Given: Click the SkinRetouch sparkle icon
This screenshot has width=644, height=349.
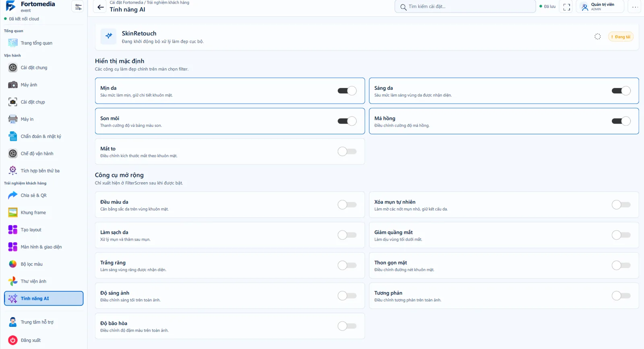Looking at the screenshot, I should coord(109,37).
